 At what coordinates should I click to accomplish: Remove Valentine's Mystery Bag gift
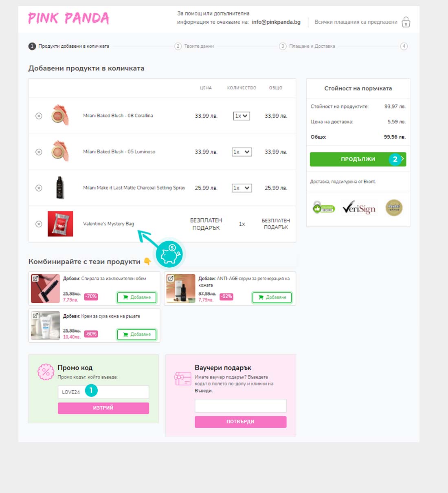tap(39, 224)
